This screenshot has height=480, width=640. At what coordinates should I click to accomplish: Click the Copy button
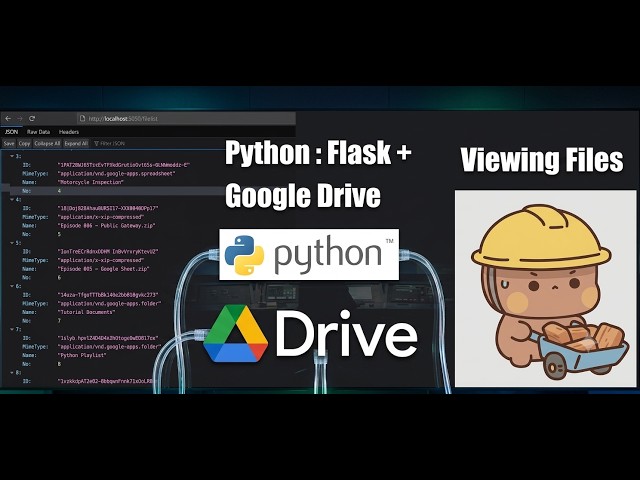(24, 143)
